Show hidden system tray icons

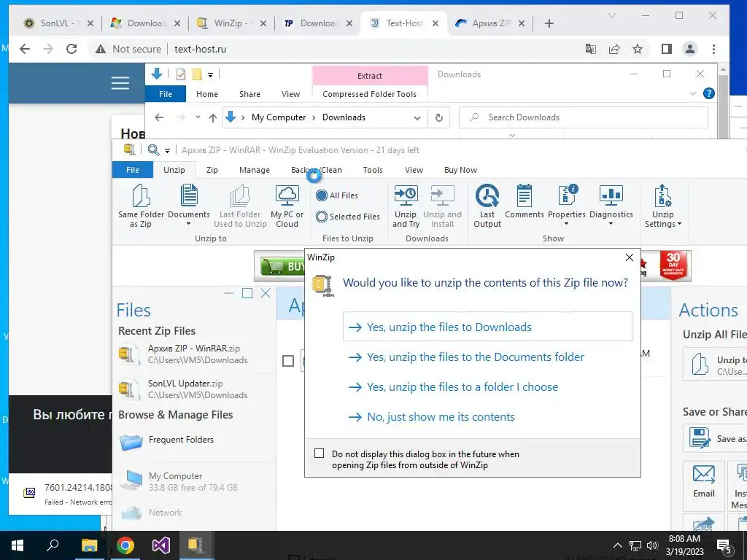[617, 545]
